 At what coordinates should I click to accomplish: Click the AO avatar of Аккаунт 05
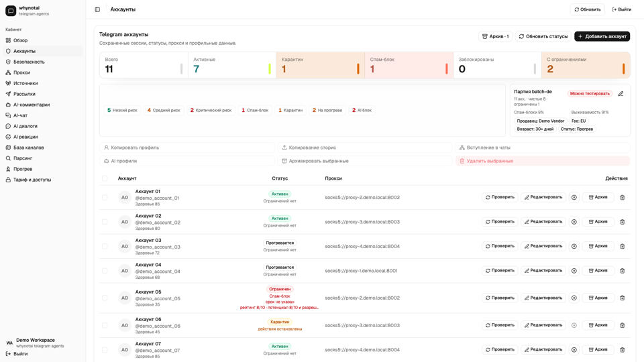pos(125,298)
